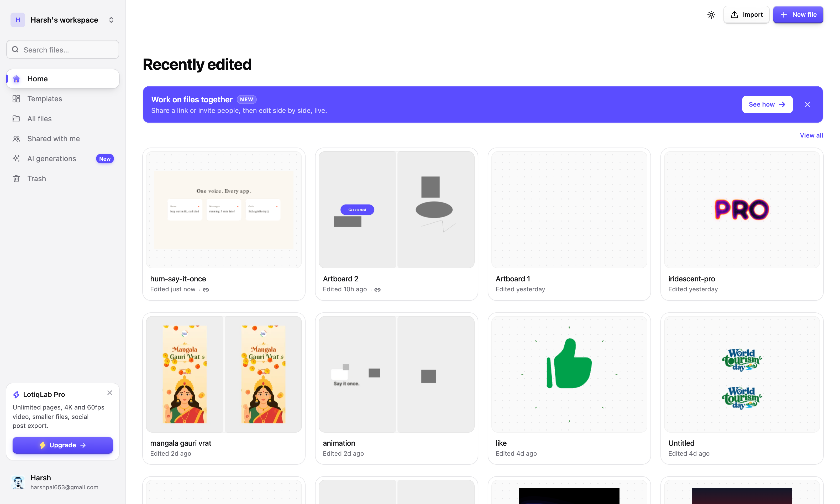This screenshot has height=504, width=840.
Task: Open the hum-say-it-once file thumbnail
Action: point(224,209)
